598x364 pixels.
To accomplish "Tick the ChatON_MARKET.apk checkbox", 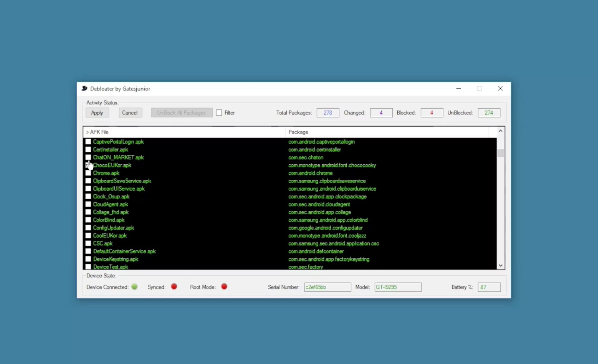I will tap(88, 157).
